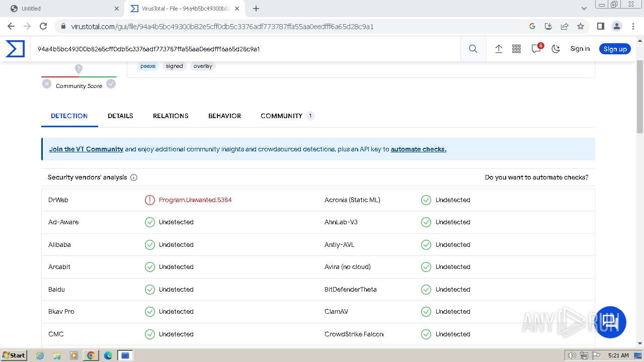
Task: Open the Windows Start button
Action: click(14, 355)
